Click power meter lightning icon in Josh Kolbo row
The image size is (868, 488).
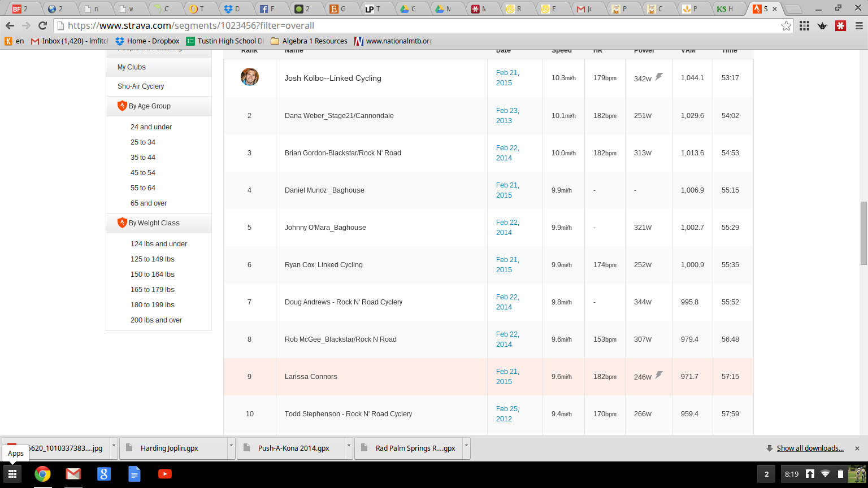point(659,77)
